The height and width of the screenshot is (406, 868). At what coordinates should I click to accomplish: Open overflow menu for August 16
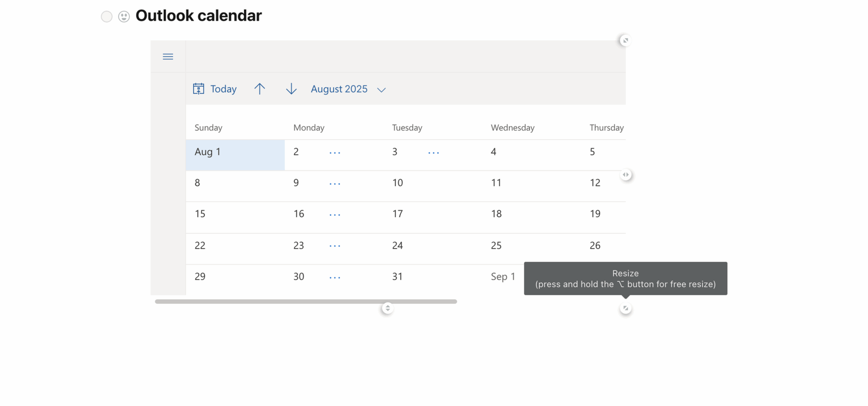pos(334,214)
